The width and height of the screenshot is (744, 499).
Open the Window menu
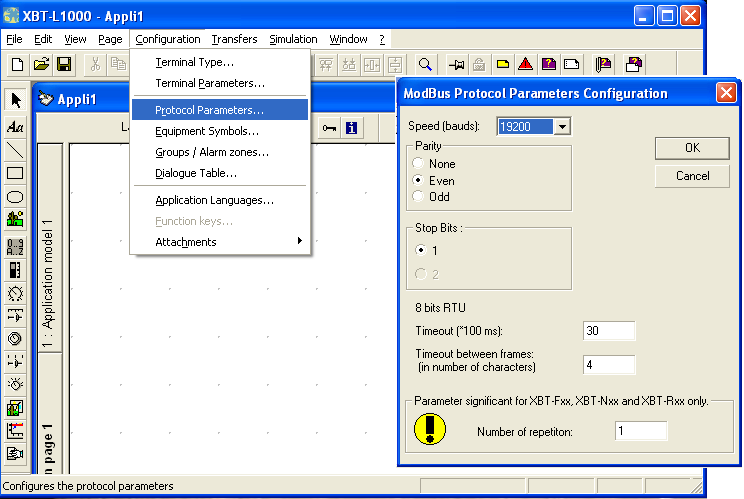click(x=348, y=39)
